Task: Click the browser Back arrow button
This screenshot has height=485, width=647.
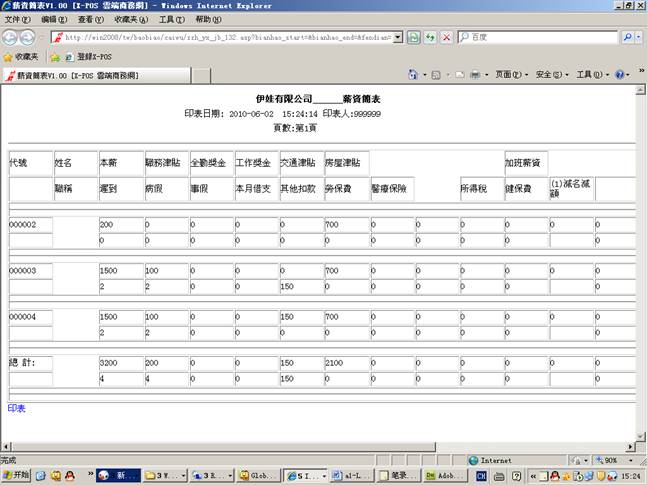Action: 11,37
